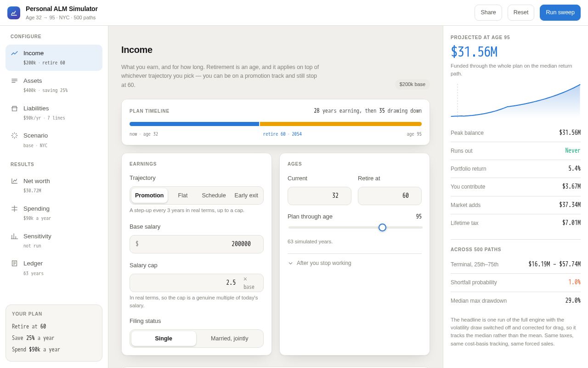The image size is (588, 368).
Task: Click the Retire at age input field
Action: click(390, 196)
